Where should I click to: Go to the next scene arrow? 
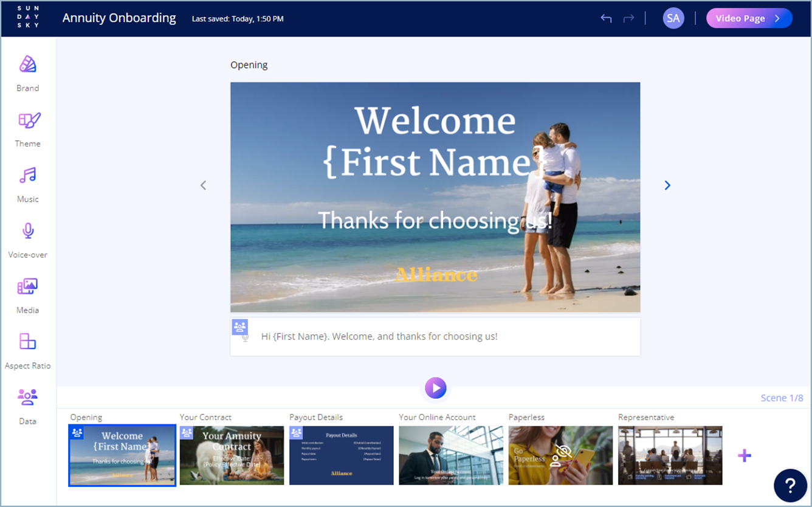pos(667,185)
